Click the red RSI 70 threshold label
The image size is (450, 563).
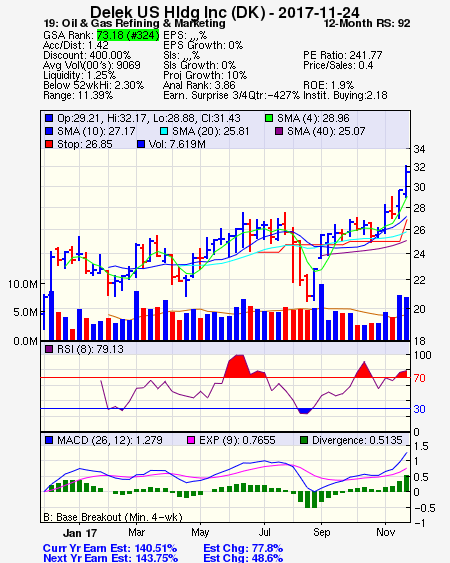click(x=419, y=378)
